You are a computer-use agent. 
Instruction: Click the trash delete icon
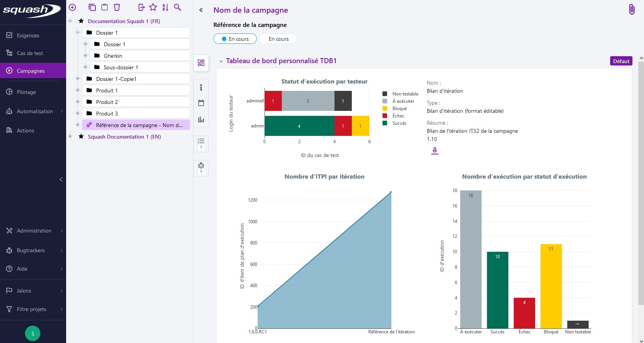point(117,7)
